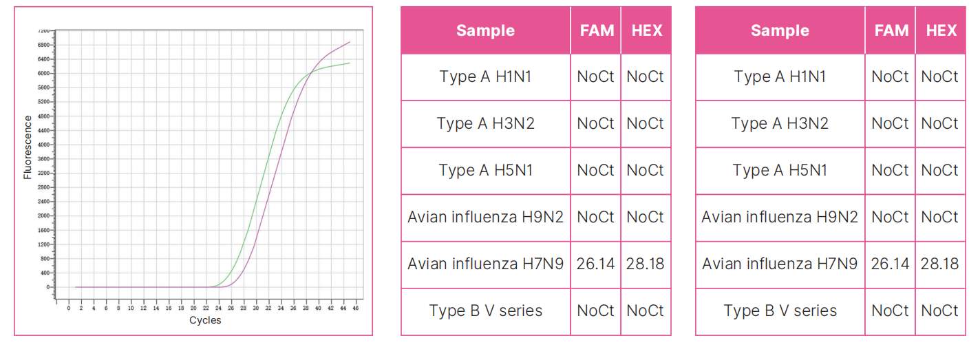This screenshot has width=980, height=347.
Task: Select the Type A H1N1 row in the left table
Action: pyautogui.click(x=485, y=76)
